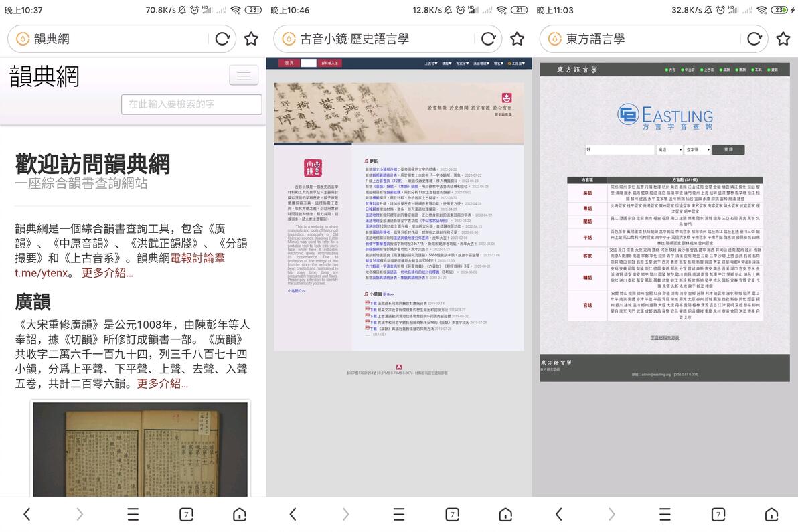Screen dimensions: 798x532
Task: Go home in the 韻典網 browser
Action: pos(239,514)
